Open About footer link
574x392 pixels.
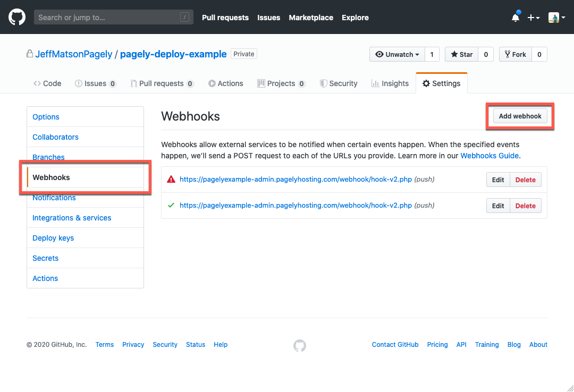coord(538,344)
